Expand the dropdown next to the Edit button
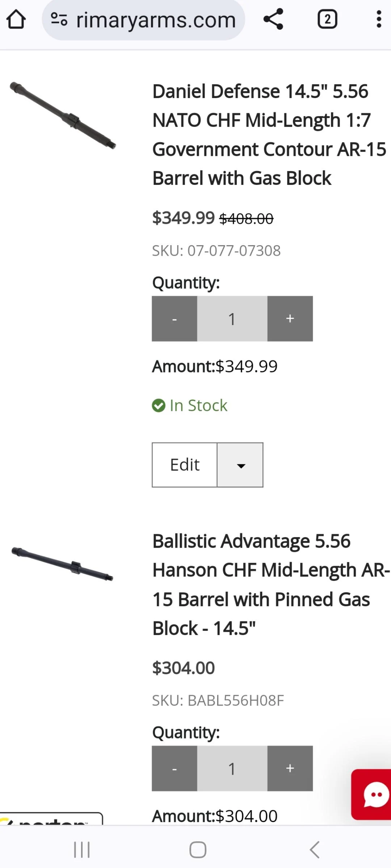 (x=240, y=465)
